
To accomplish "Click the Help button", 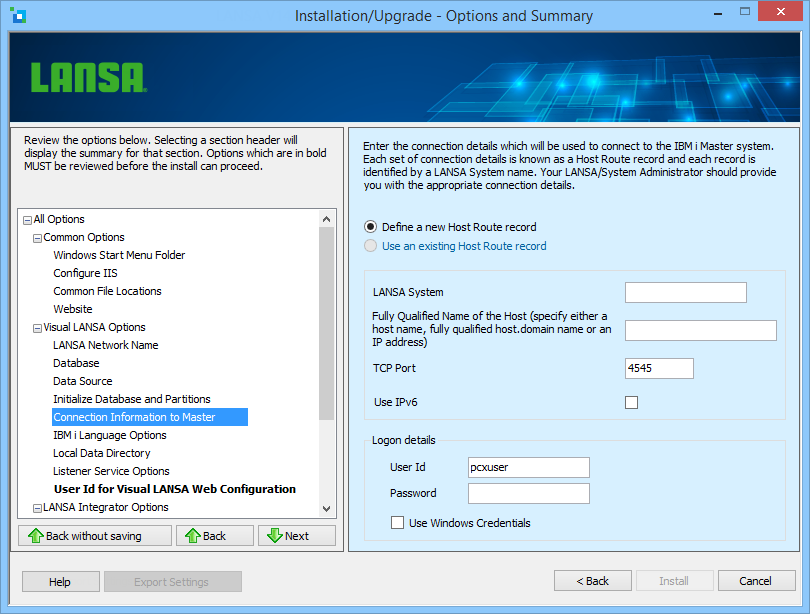I will [x=61, y=581].
